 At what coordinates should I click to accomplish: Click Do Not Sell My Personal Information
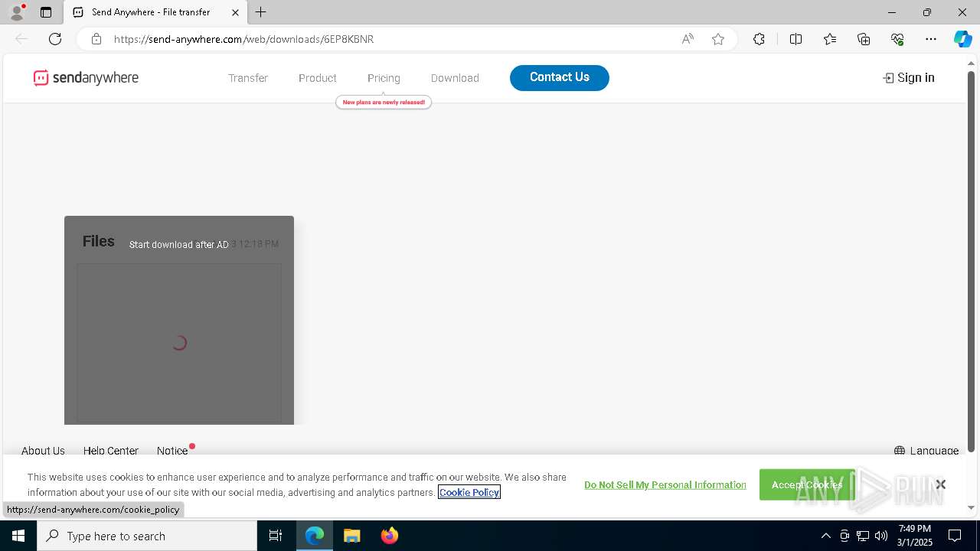coord(665,485)
